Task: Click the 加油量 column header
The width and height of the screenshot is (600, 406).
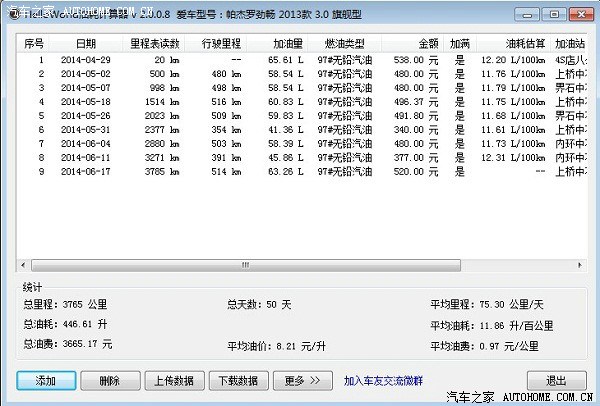Action: [x=289, y=45]
